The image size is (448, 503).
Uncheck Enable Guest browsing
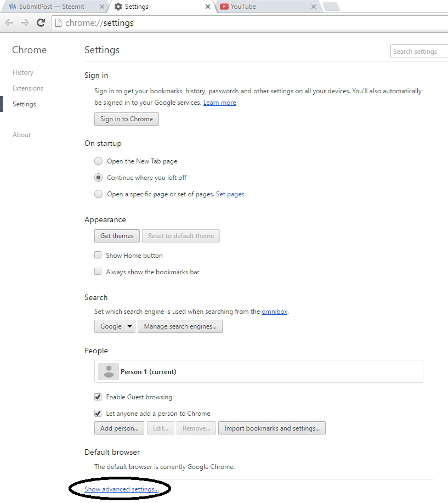pyautogui.click(x=98, y=397)
